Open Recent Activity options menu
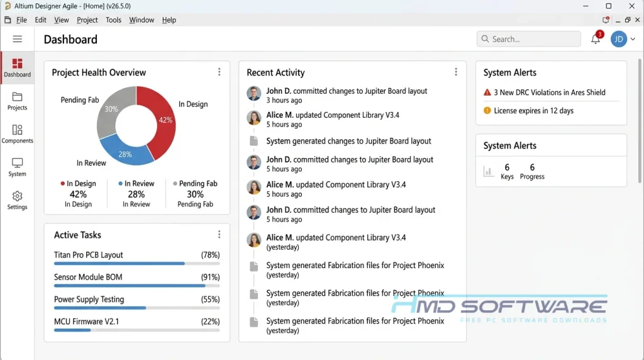 click(x=456, y=72)
